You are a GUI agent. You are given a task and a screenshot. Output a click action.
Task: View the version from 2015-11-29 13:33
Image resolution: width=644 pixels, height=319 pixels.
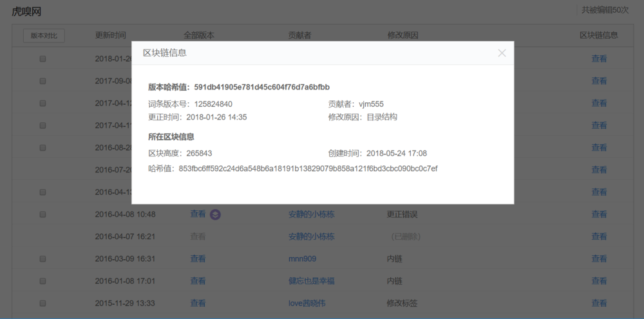pyautogui.click(x=198, y=303)
